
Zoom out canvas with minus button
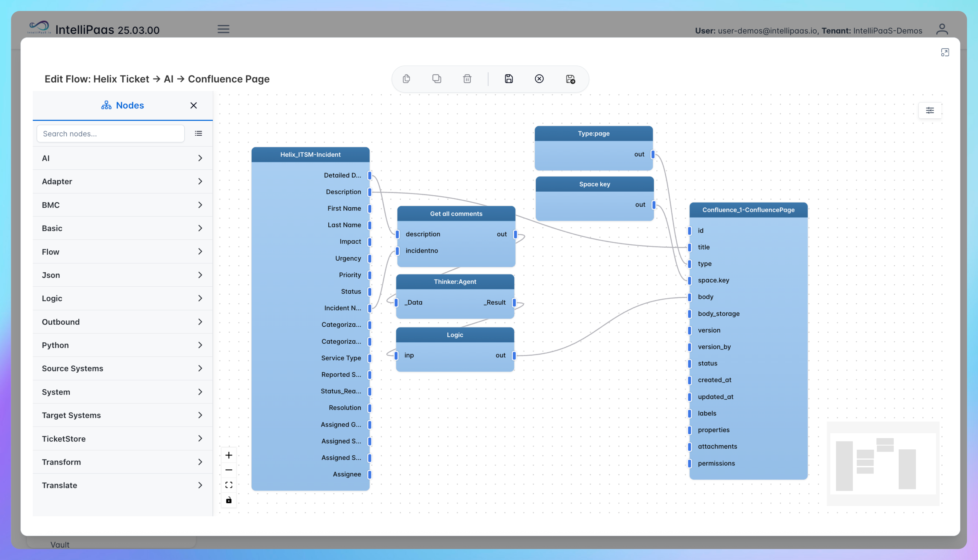tap(229, 470)
